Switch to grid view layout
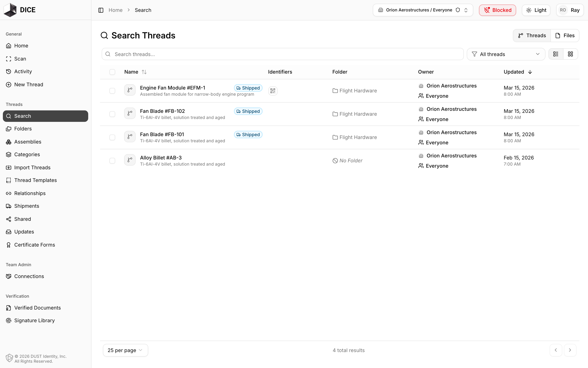 coord(570,54)
